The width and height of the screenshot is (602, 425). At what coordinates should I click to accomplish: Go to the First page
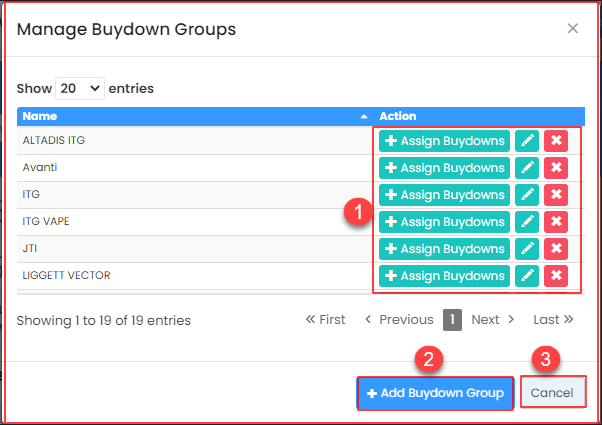pyautogui.click(x=325, y=320)
